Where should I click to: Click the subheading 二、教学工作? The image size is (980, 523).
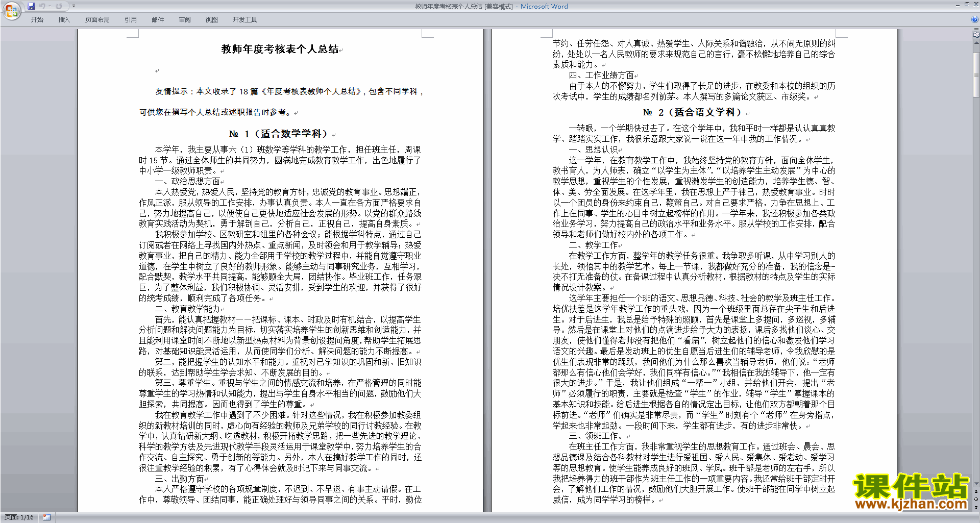(593, 245)
